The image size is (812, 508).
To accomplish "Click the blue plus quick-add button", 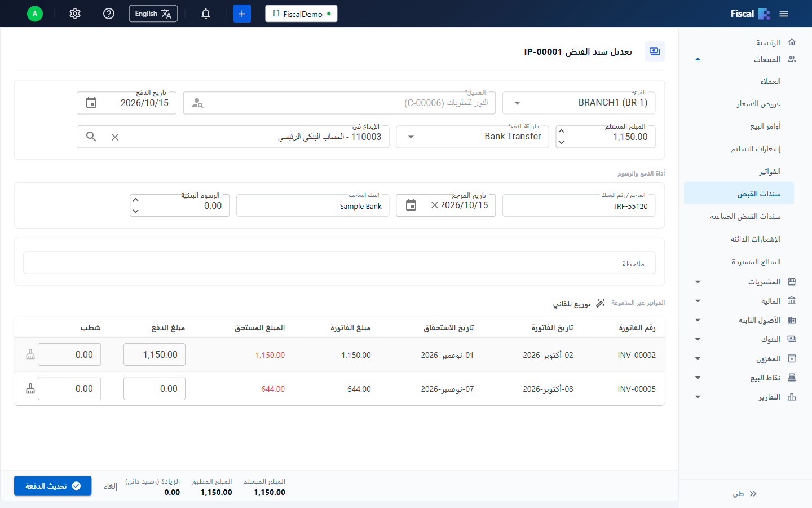I will point(242,14).
